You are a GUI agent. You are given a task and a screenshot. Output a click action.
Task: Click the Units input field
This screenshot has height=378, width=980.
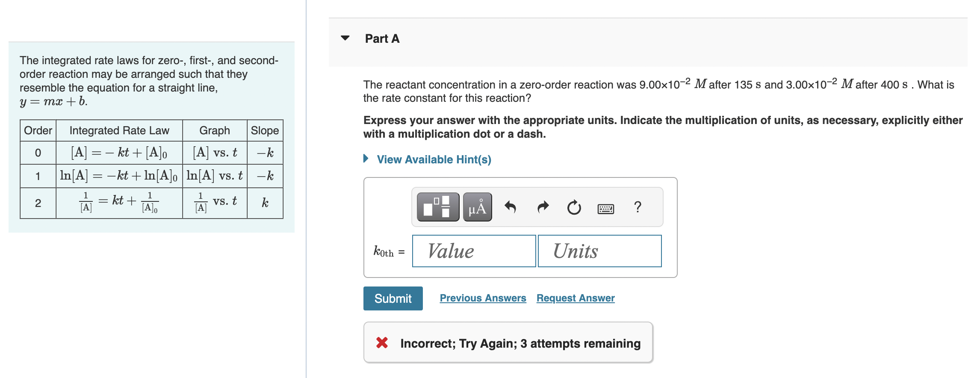tap(599, 251)
